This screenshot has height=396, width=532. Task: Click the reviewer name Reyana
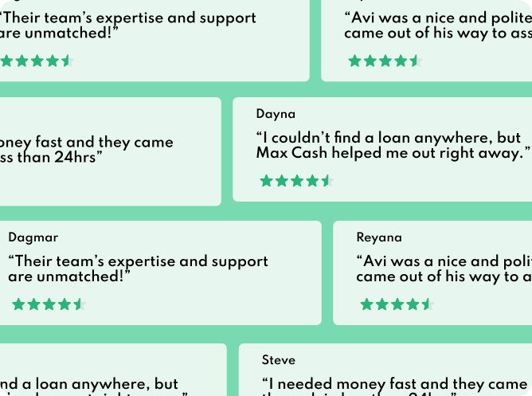tap(379, 237)
